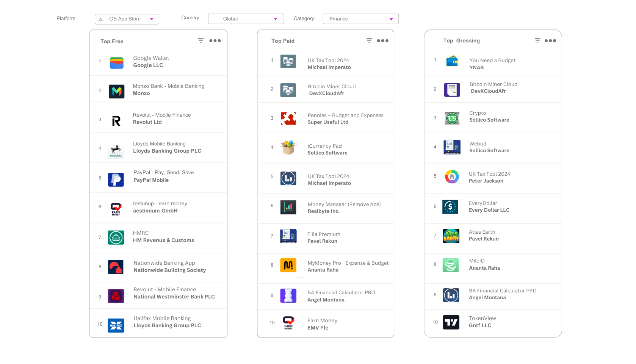Image resolution: width=636 pixels, height=364 pixels.
Task: Click the Revolut R logo icon at rank 3
Action: tap(116, 121)
